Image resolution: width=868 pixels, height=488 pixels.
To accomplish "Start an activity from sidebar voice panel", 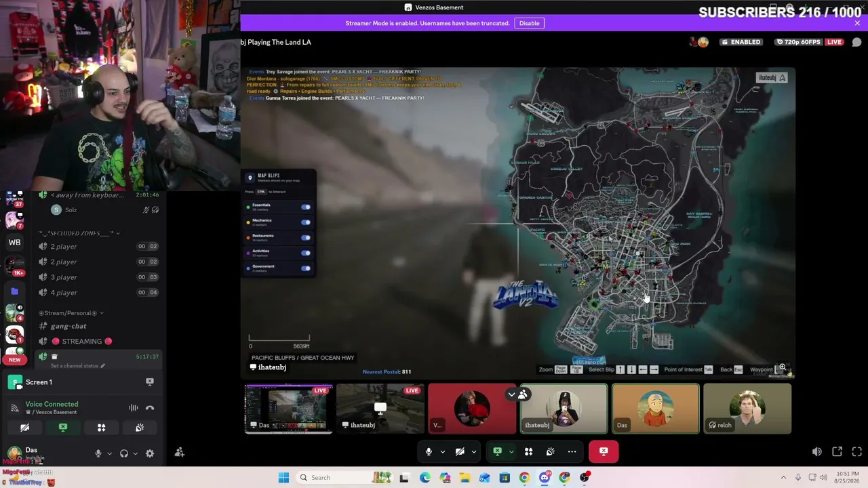I will tap(101, 428).
